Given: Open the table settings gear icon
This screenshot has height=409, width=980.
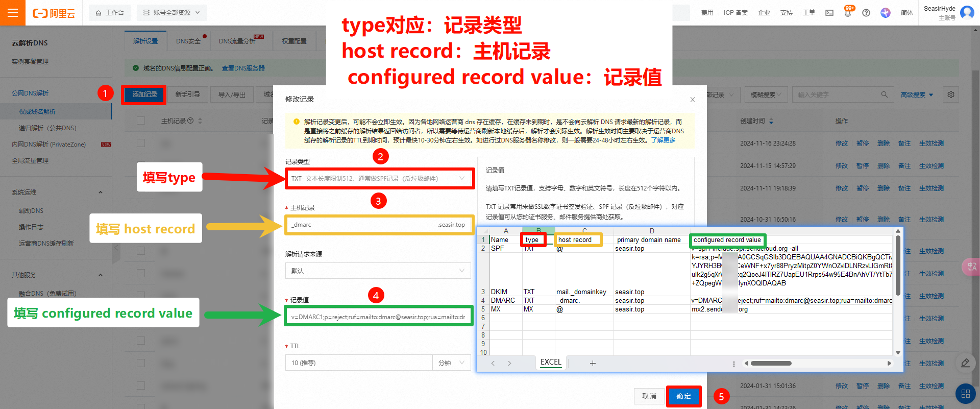Looking at the screenshot, I should click(x=950, y=94).
